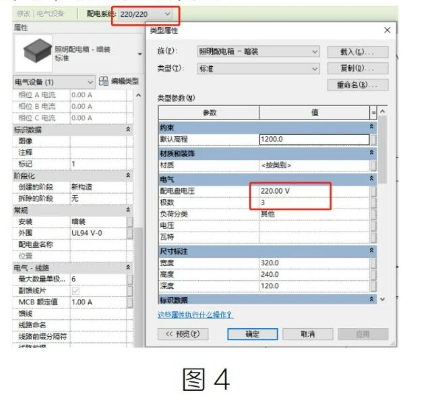
Task: Click the 拆除的阶段 value 无
Action: coord(99,199)
